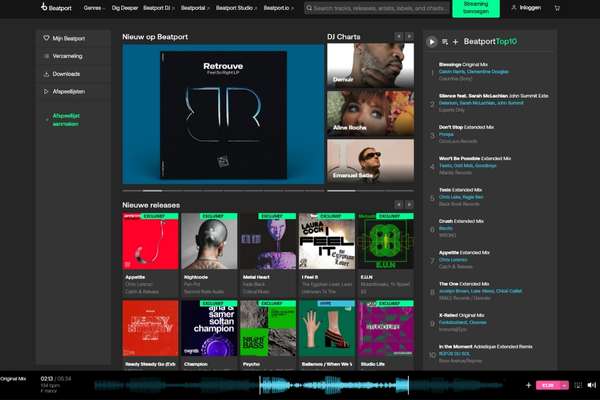600x400 pixels.
Task: Click Won't Be Possible track title
Action: 475,159
